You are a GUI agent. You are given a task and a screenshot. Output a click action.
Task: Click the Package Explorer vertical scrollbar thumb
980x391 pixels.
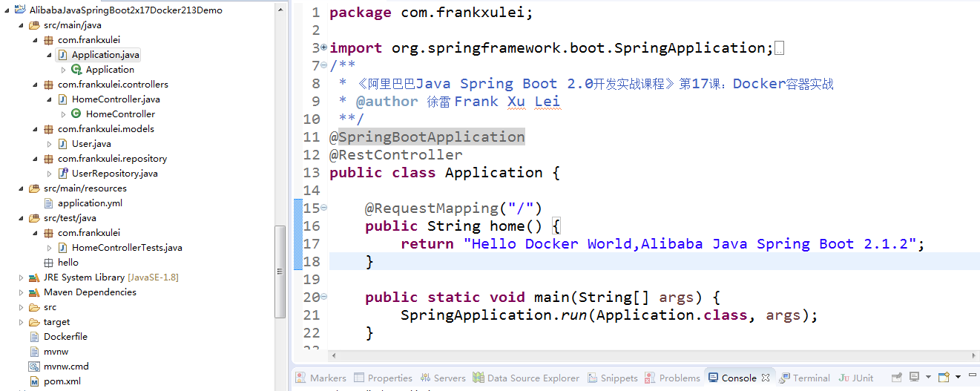280,271
